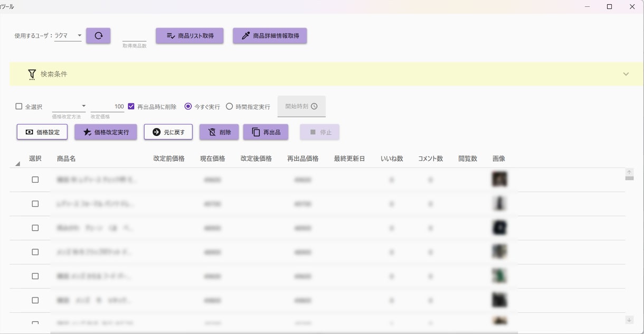The height and width of the screenshot is (334, 644).
Task: Tick the checkbox in the first table row
Action: 35,180
